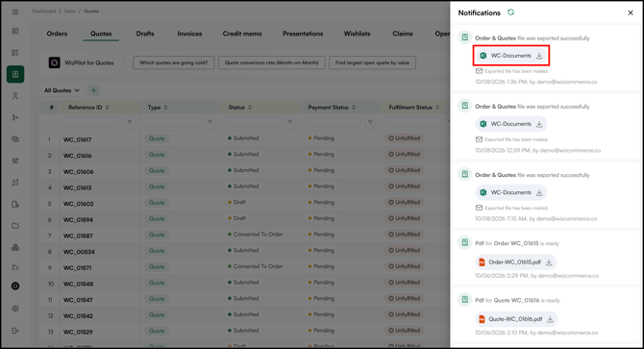This screenshot has height=349, width=644.
Task: Open quote WC_01617
Action: [x=77, y=139]
